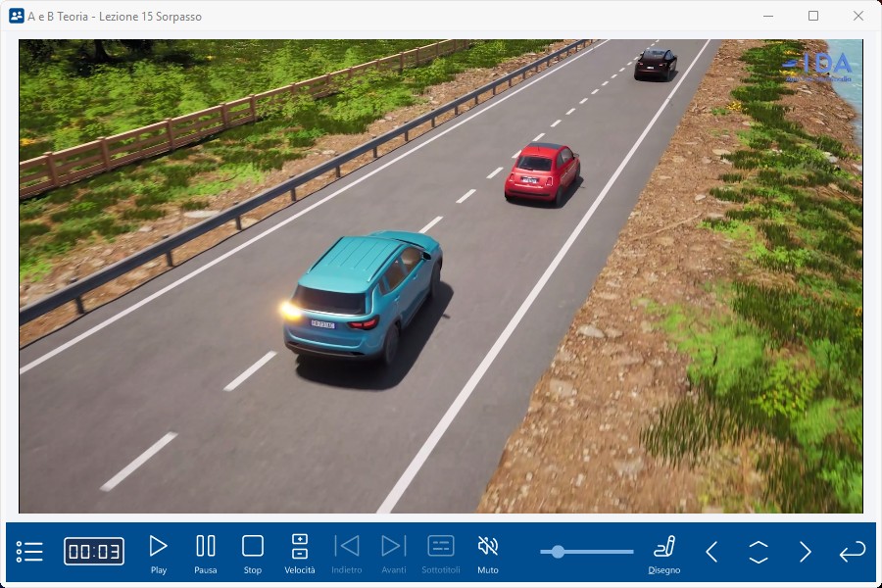Maximize the lesson window
882x588 pixels.
tap(813, 16)
